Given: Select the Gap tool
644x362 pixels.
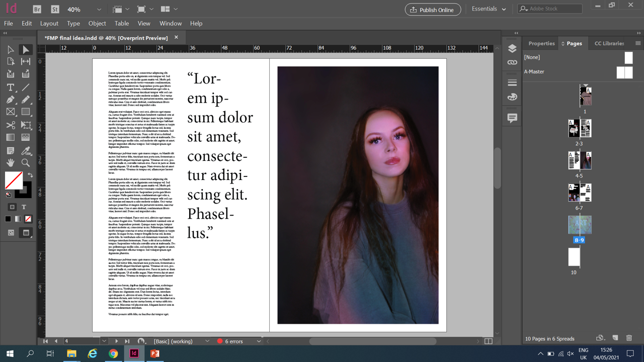Looking at the screenshot, I should point(26,62).
